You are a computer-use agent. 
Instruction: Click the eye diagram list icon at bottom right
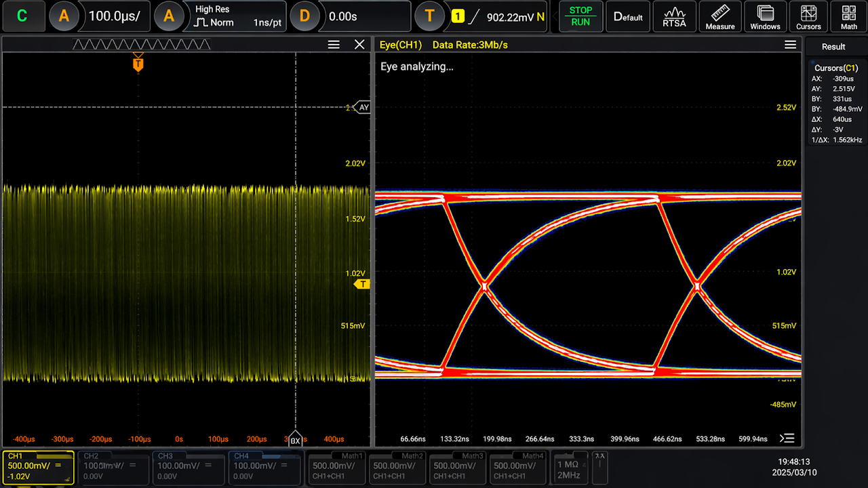coord(787,438)
